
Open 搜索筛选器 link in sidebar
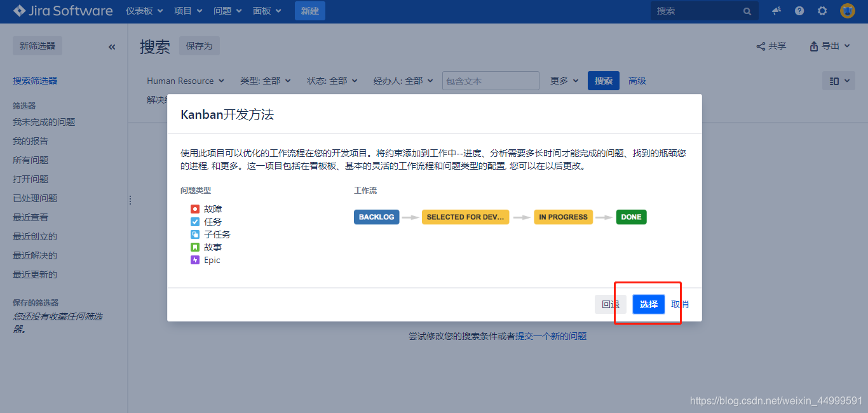35,81
